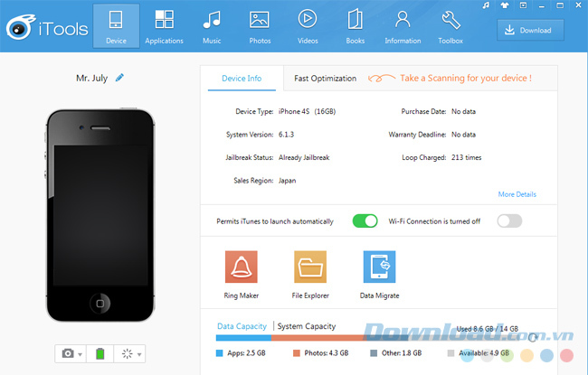Click Take a Scanning for your device
Image resolution: width=588 pixels, height=375 pixels.
coord(466,78)
